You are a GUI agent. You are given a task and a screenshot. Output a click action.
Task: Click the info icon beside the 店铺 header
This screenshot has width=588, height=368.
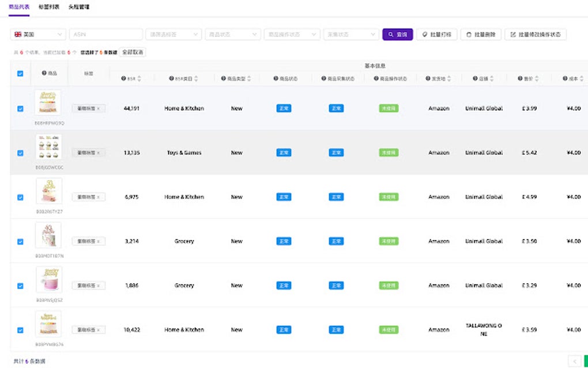point(475,78)
